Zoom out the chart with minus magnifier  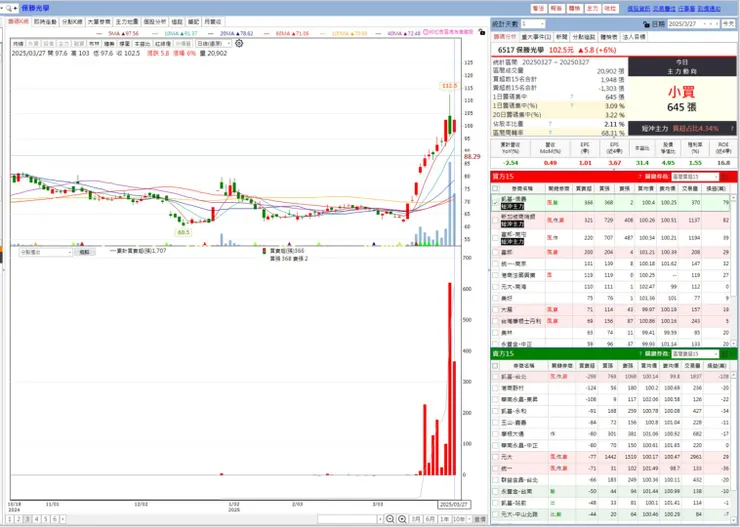[390, 519]
